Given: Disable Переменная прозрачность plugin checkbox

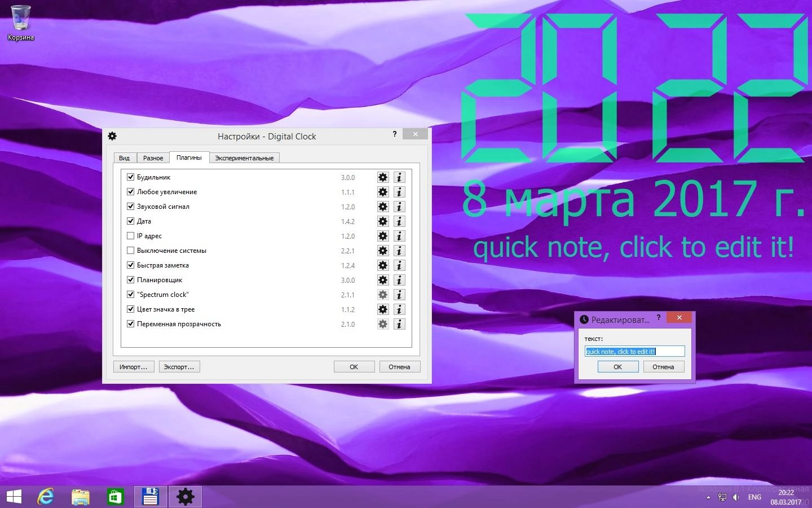Looking at the screenshot, I should point(131,324).
